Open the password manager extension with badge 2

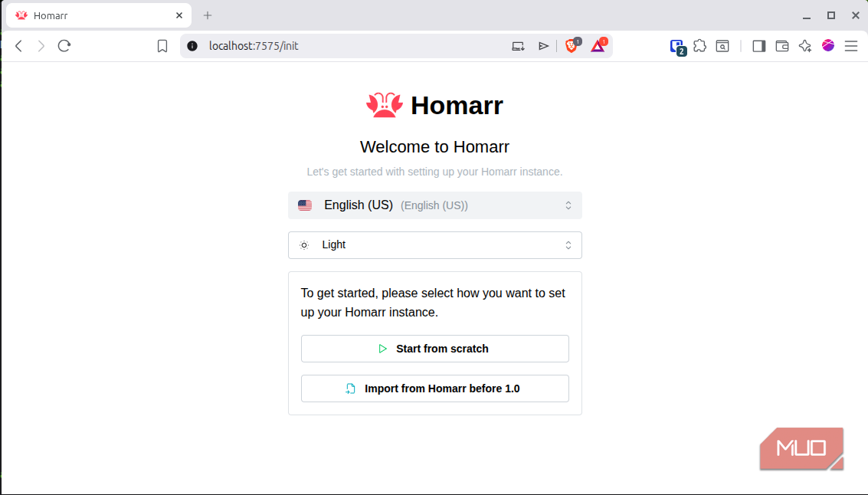(677, 47)
